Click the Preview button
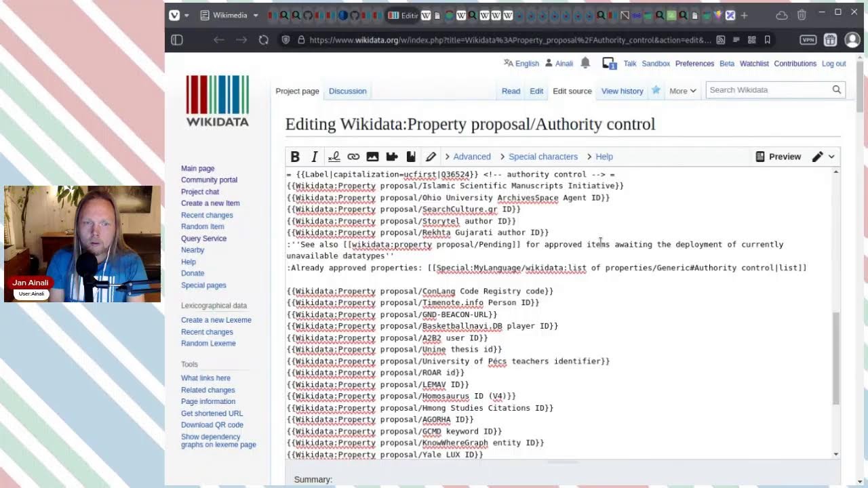 (778, 157)
